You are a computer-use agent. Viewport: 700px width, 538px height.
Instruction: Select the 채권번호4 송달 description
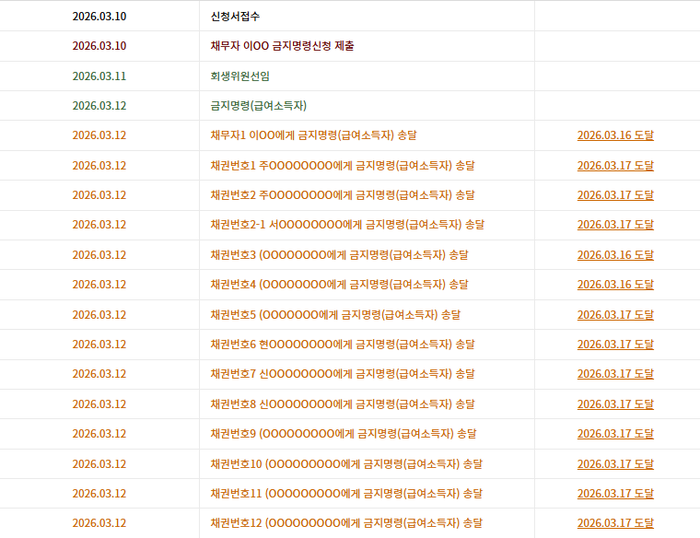tap(339, 284)
